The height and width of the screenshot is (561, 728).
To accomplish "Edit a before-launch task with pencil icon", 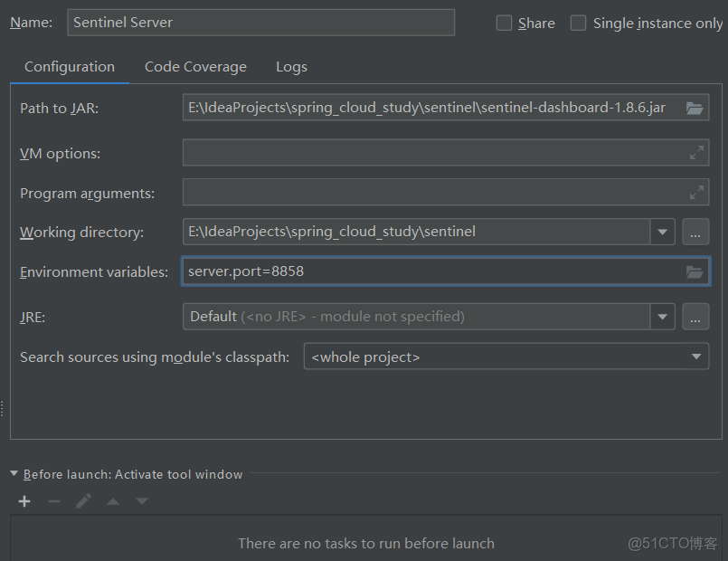I will coord(83,500).
